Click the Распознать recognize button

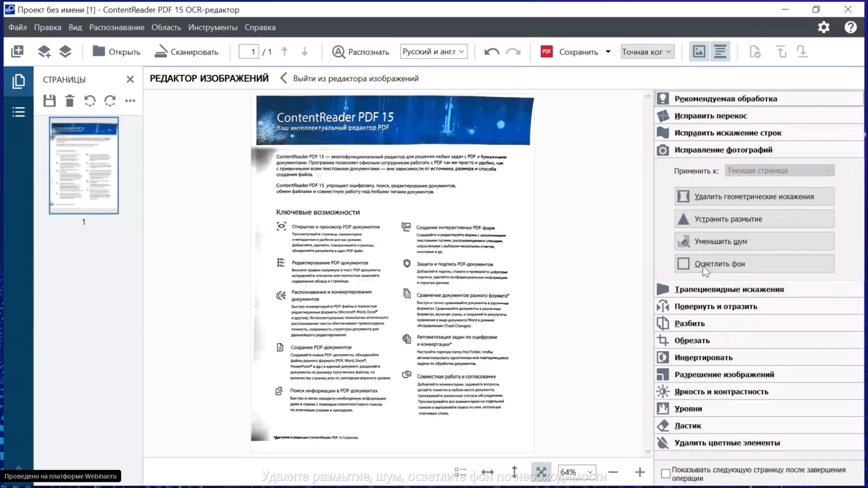click(x=361, y=52)
